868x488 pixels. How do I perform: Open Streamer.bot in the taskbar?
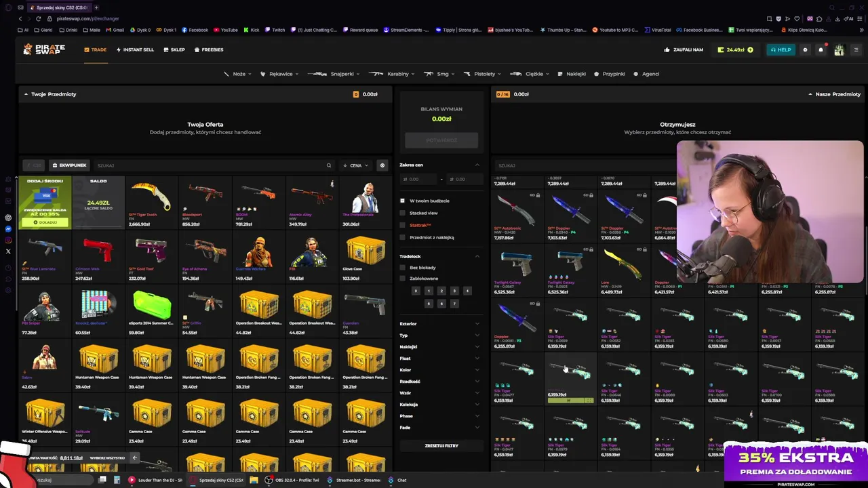(x=354, y=480)
